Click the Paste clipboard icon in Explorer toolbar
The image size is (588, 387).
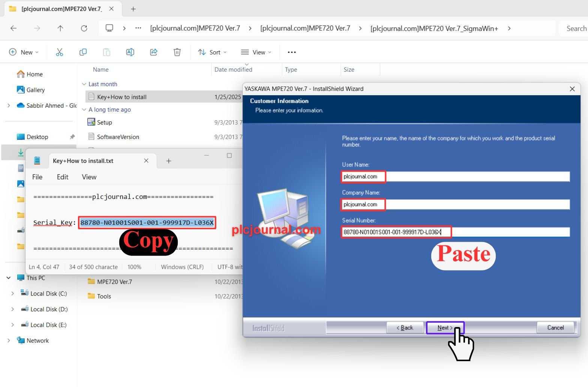[106, 52]
